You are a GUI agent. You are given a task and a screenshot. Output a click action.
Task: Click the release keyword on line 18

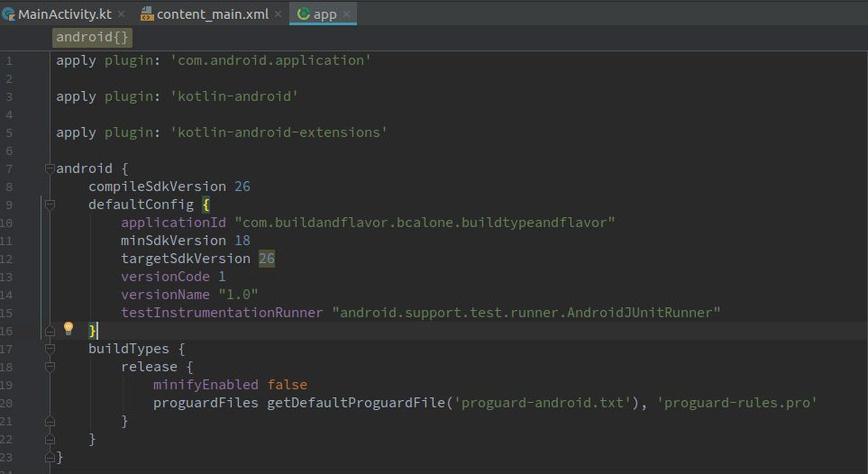[x=149, y=367]
